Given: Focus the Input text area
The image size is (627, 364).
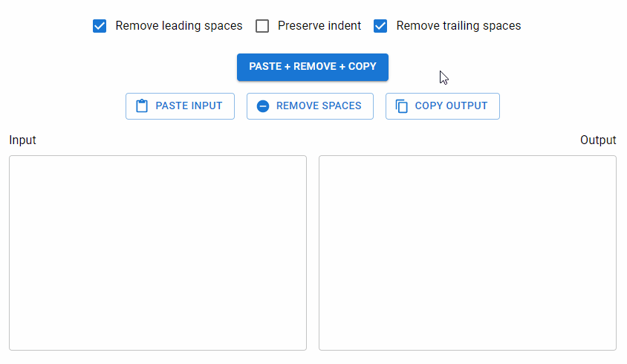Looking at the screenshot, I should (x=158, y=253).
